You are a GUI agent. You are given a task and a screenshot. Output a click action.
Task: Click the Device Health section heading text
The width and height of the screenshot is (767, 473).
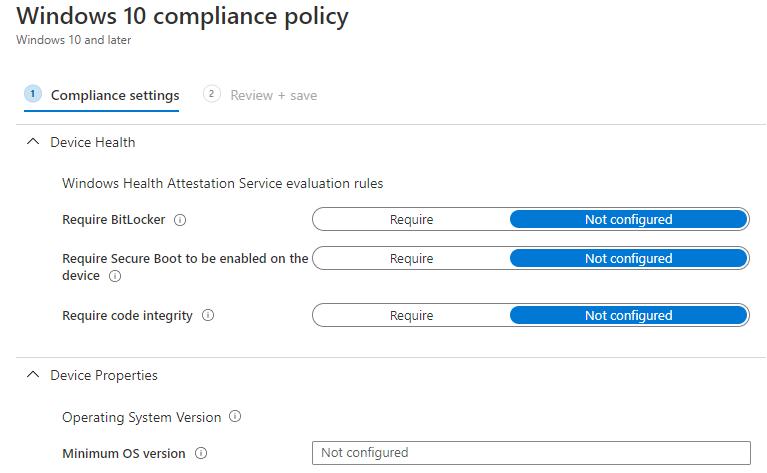[93, 143]
